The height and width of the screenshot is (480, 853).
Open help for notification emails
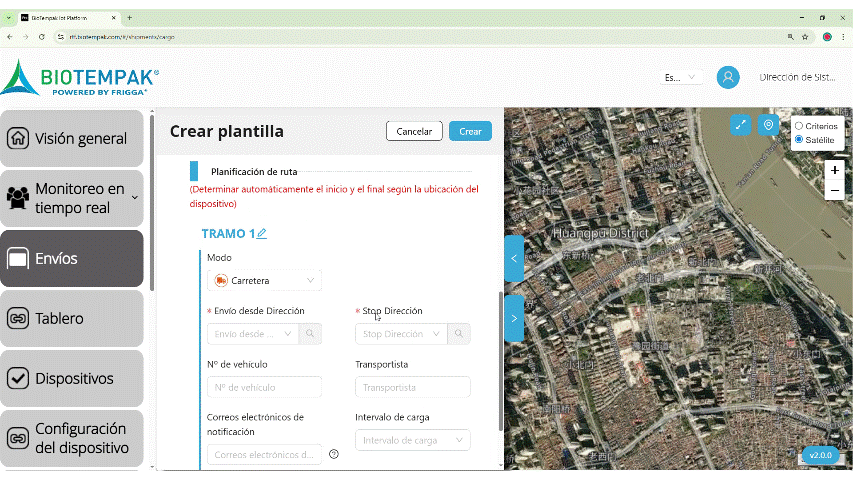click(334, 454)
